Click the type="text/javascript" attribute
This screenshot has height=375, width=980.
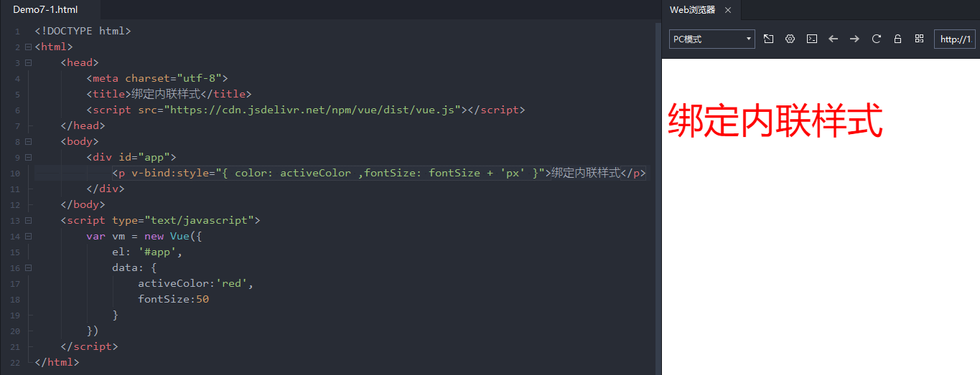[183, 220]
